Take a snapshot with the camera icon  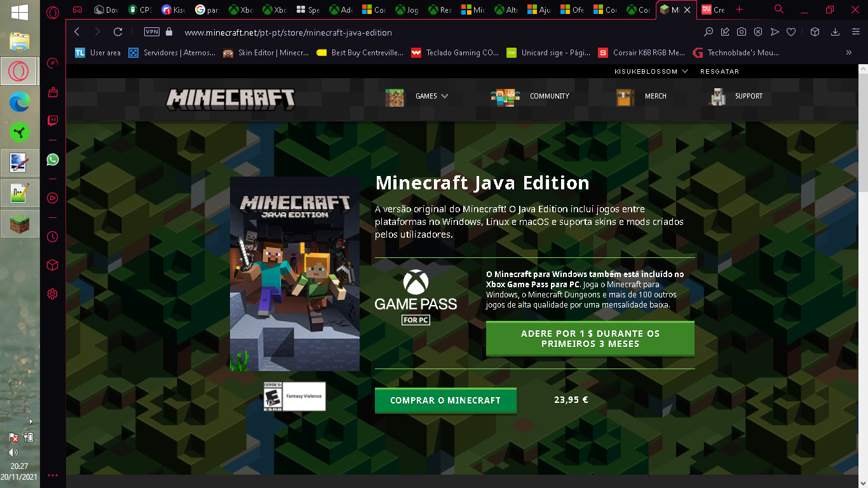click(x=742, y=32)
